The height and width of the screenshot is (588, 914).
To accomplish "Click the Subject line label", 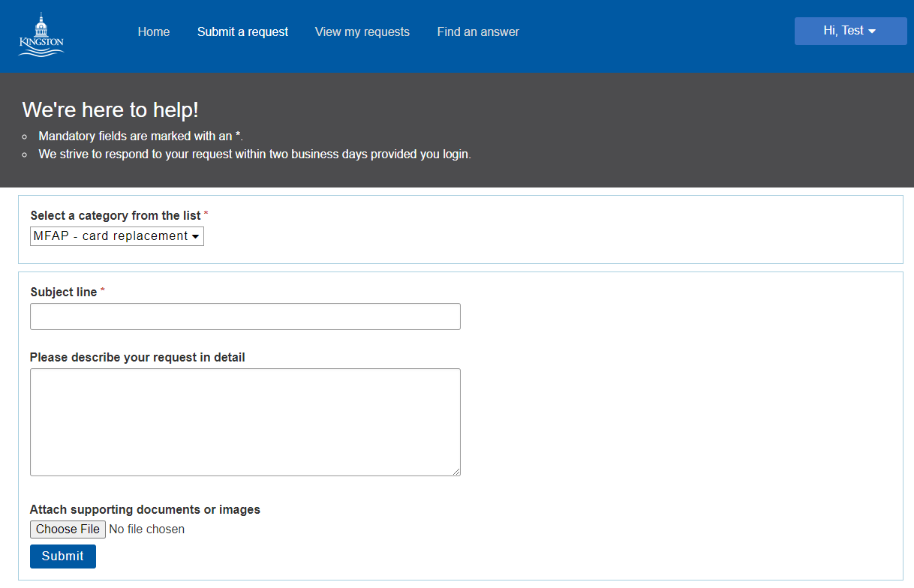I will click(x=64, y=292).
